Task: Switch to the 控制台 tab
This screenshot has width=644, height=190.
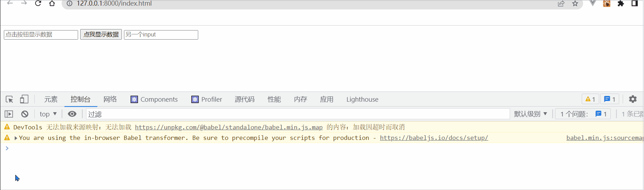Action: tap(81, 99)
